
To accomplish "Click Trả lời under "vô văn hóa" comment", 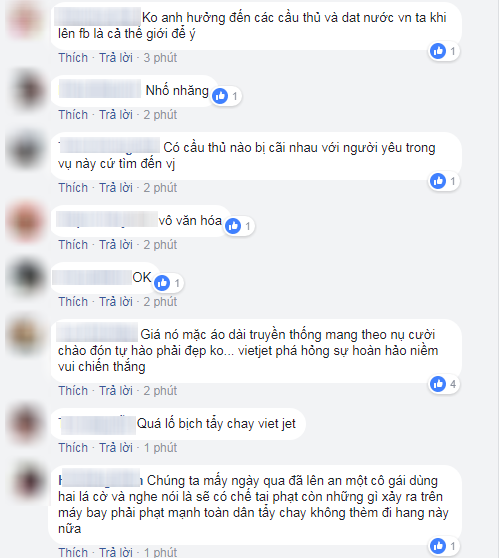I will pyautogui.click(x=116, y=244).
